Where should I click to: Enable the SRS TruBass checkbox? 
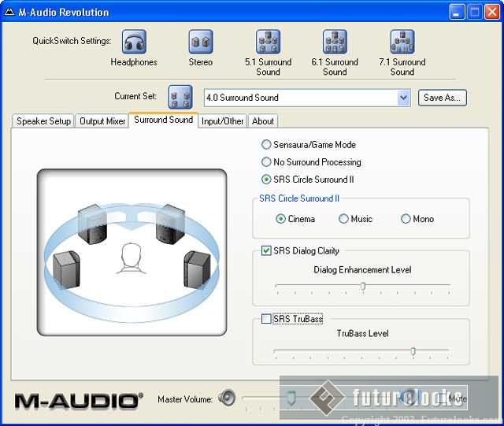click(266, 319)
